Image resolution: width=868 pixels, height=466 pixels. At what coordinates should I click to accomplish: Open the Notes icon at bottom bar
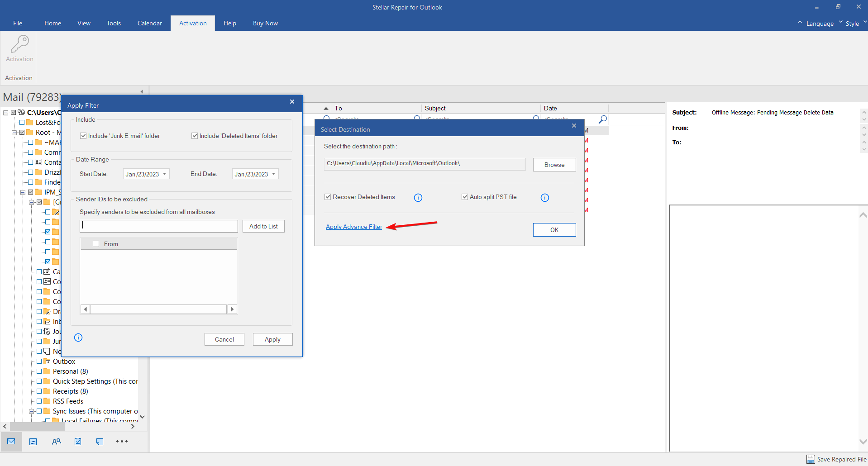100,442
